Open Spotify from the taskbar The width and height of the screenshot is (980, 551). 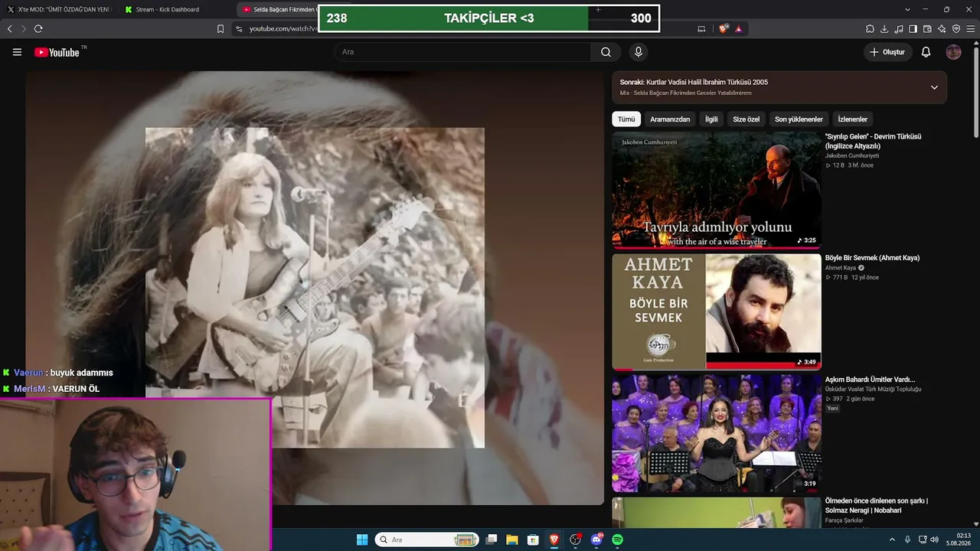[617, 540]
